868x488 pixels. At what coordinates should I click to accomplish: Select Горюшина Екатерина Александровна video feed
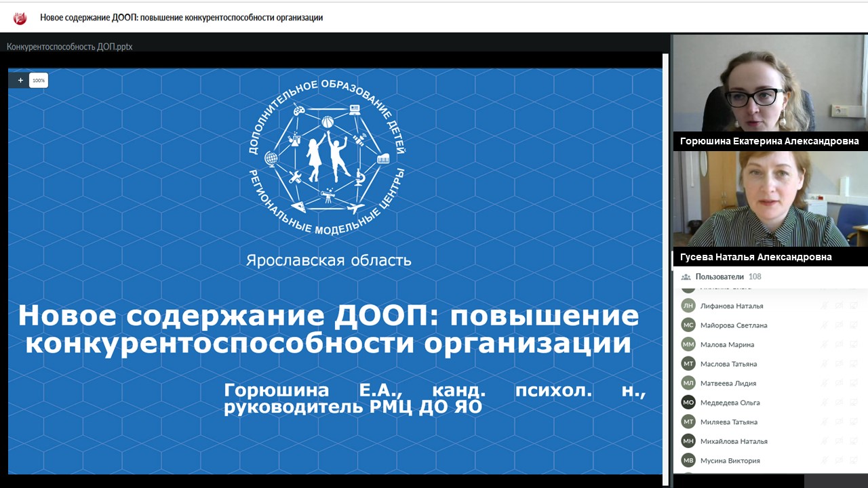click(x=770, y=83)
